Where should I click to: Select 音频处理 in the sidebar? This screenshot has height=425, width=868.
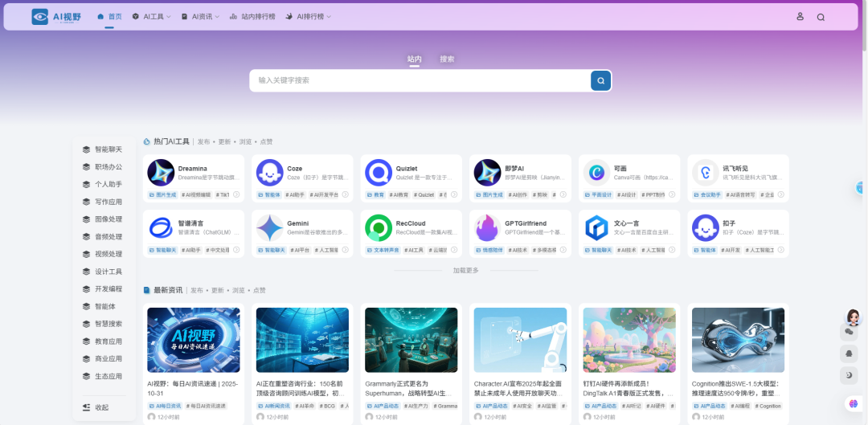click(102, 237)
